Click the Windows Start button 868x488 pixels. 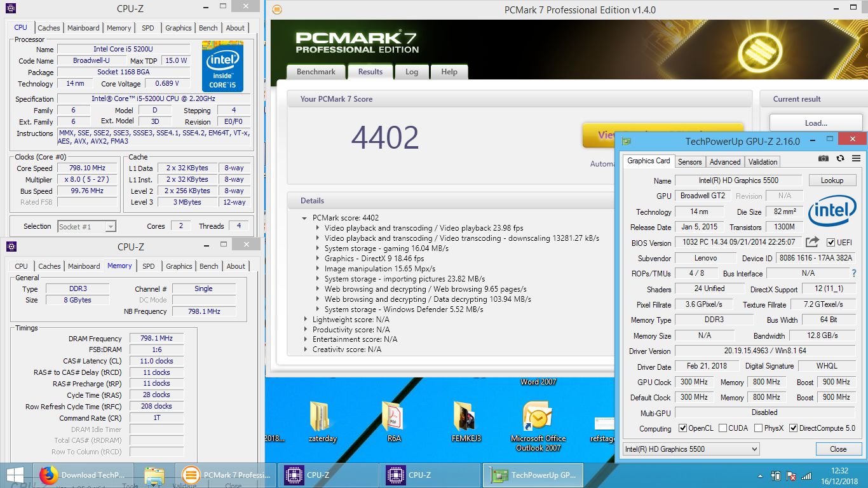[x=15, y=475]
